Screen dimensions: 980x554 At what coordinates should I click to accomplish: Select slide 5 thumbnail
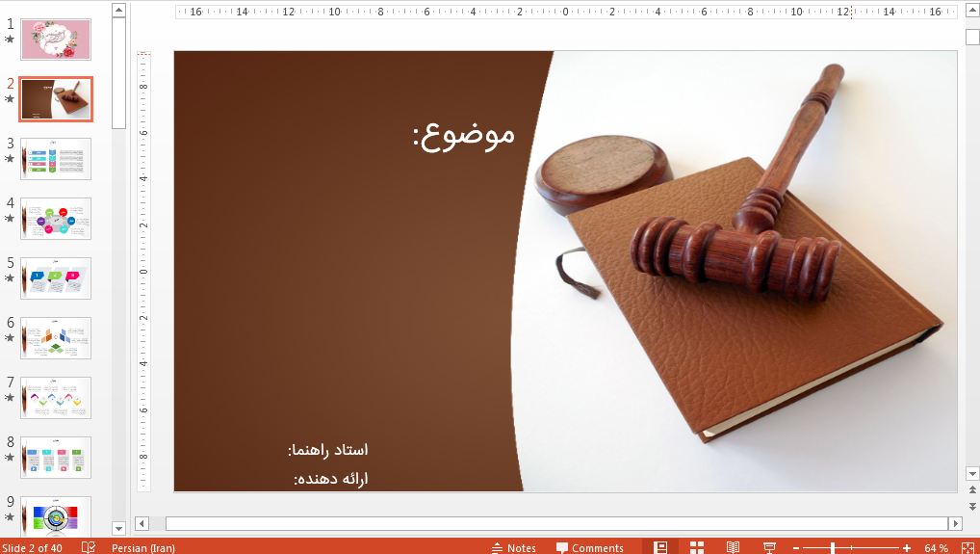[x=56, y=278]
